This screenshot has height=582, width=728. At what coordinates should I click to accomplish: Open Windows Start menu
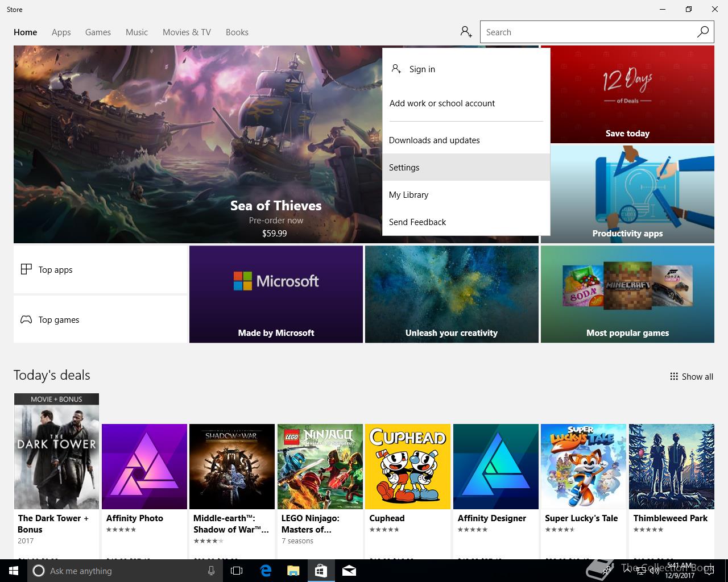tap(14, 571)
